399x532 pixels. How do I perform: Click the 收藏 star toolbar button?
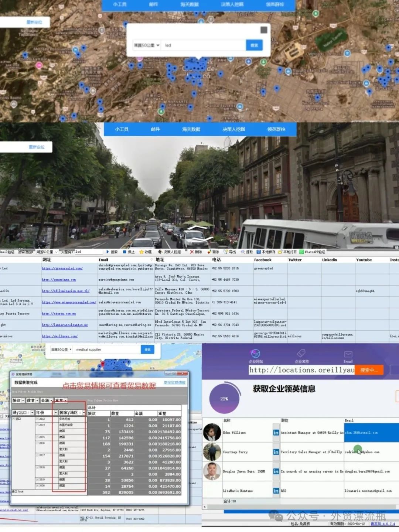point(141,252)
